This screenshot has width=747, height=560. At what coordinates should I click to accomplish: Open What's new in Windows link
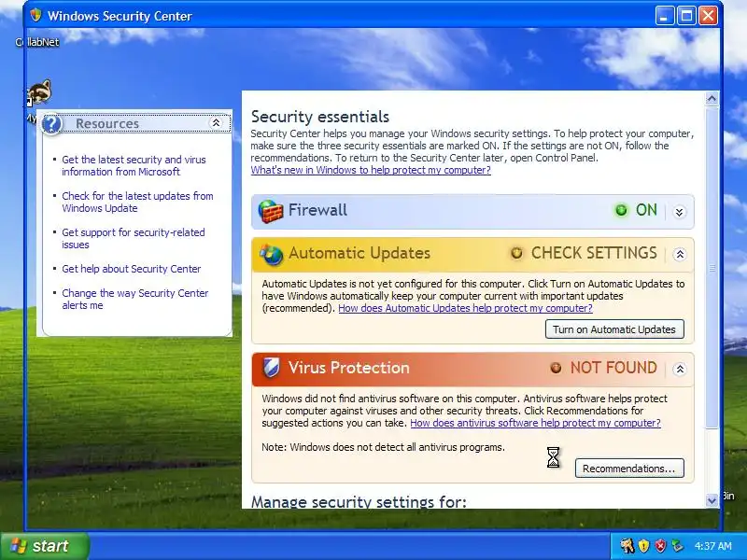[371, 170]
